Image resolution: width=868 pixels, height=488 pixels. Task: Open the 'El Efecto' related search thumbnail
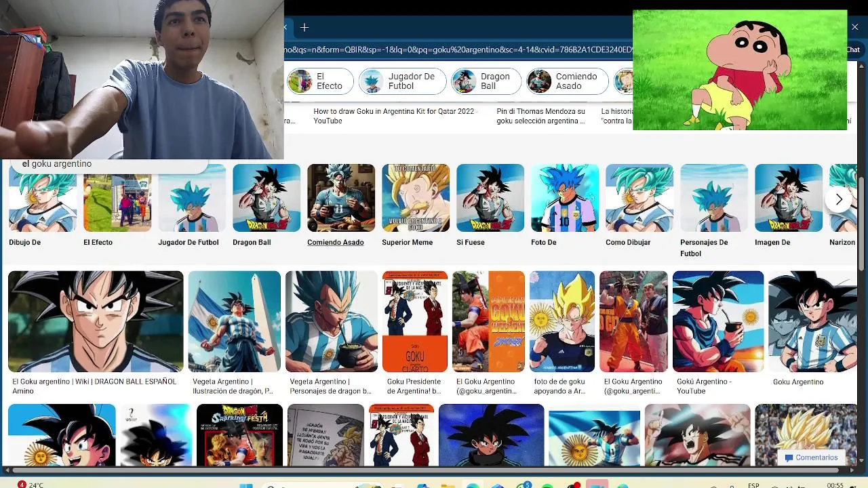[117, 198]
